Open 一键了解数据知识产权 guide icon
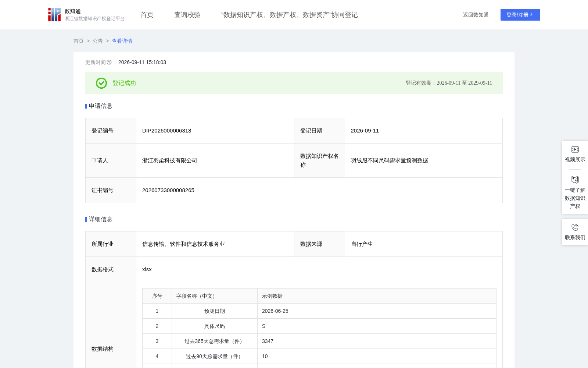 (x=575, y=180)
